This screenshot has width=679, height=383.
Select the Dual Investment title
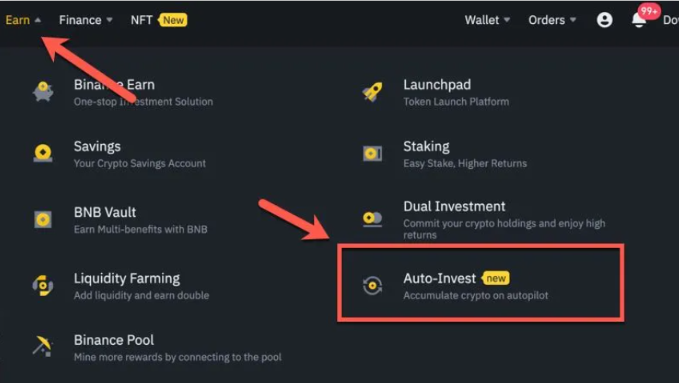pyautogui.click(x=454, y=206)
